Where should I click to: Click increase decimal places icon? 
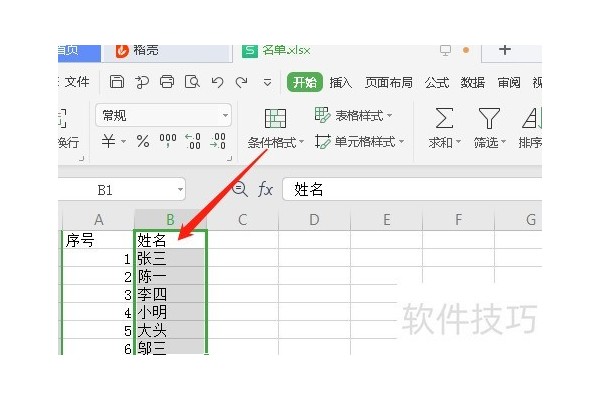point(192,141)
